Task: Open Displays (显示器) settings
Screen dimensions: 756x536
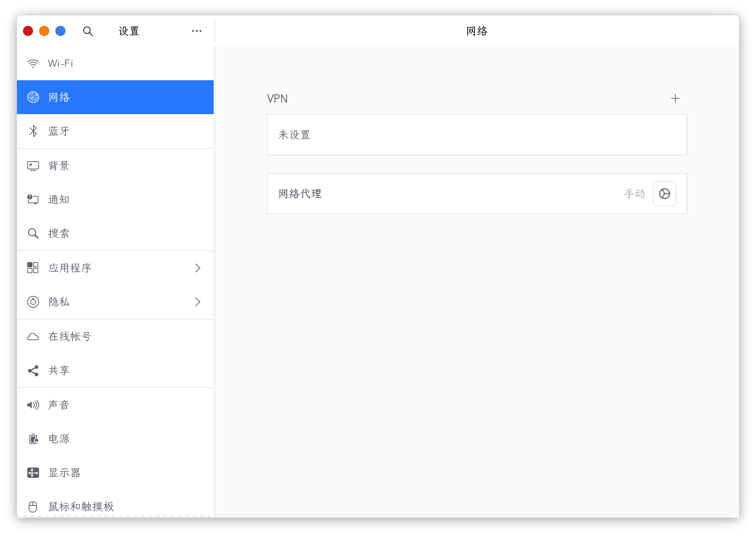Action: [64, 473]
